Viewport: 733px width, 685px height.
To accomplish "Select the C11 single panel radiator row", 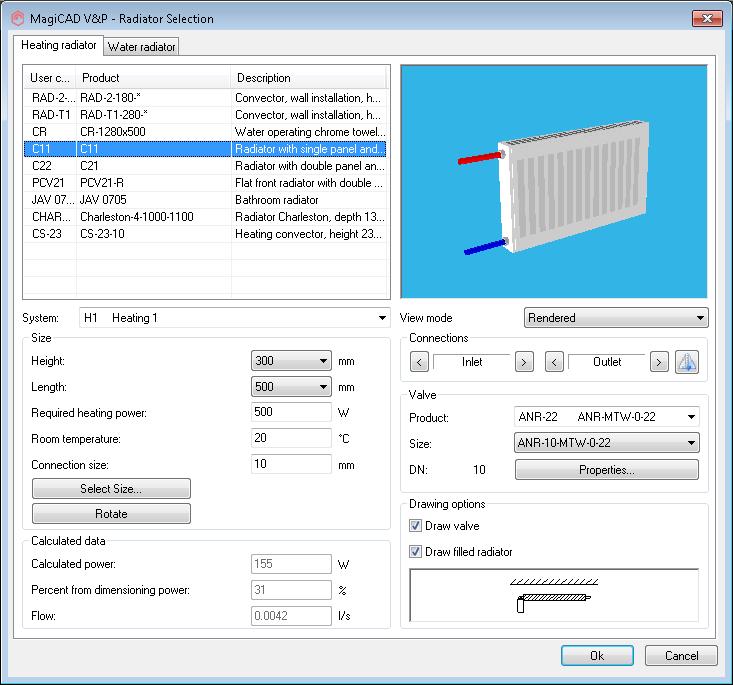I will coord(205,149).
